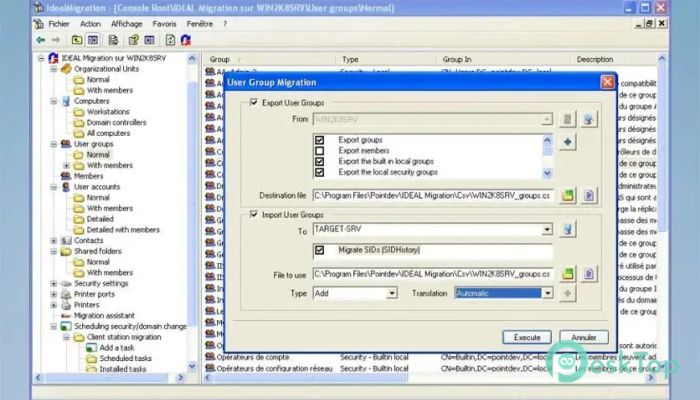Screen dimensions: 700x400
Task: Click the Annuler button
Action: [583, 338]
